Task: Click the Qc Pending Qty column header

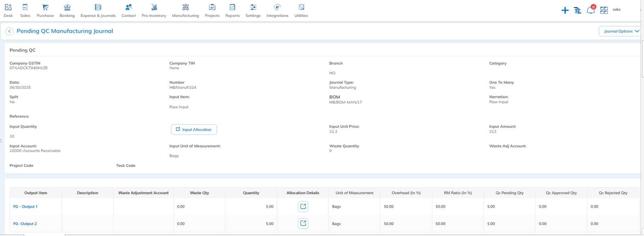Action: click(510, 193)
